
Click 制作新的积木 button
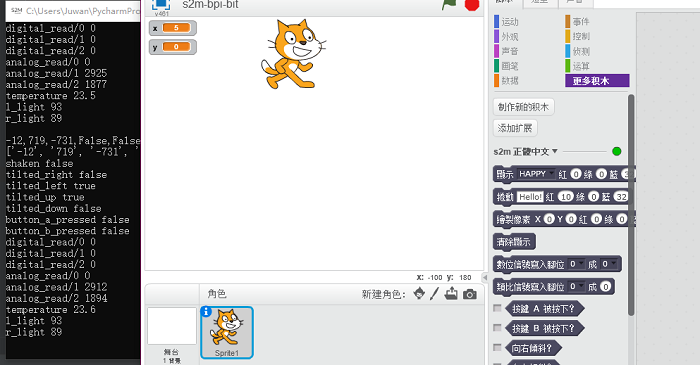coord(524,107)
